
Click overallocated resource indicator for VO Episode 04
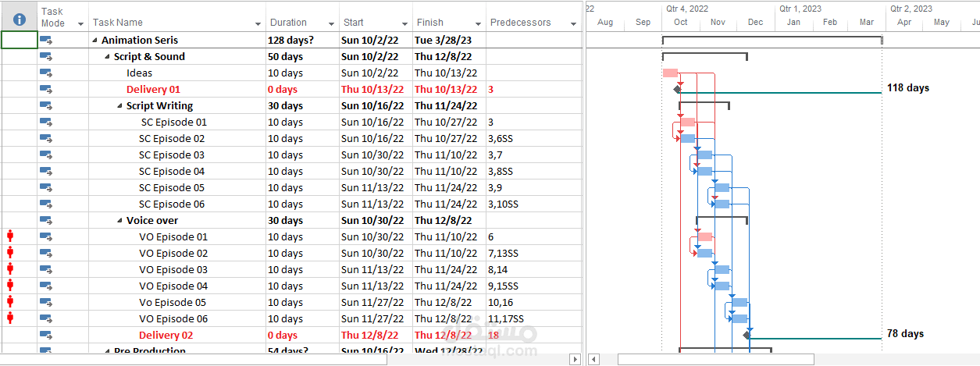coord(10,285)
